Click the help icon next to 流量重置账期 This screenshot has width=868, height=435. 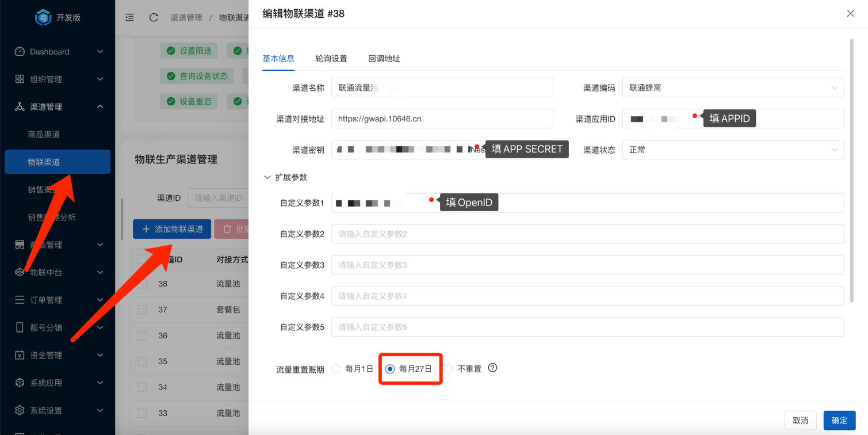[x=492, y=368]
